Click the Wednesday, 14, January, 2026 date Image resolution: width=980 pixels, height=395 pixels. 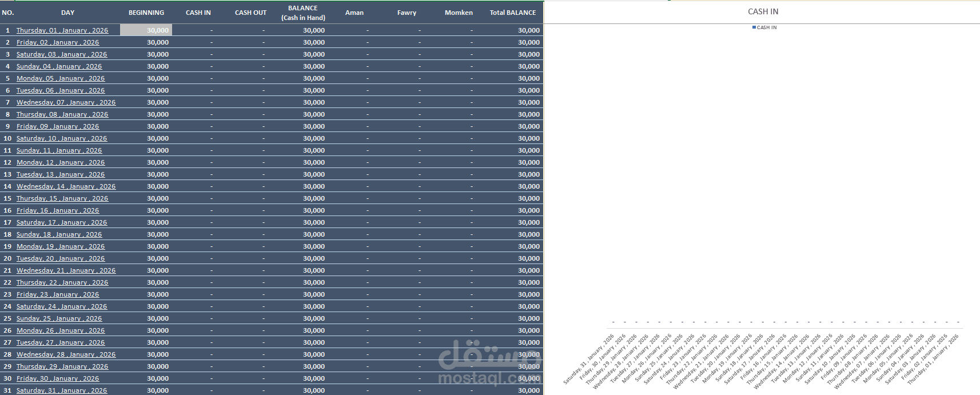(66, 186)
